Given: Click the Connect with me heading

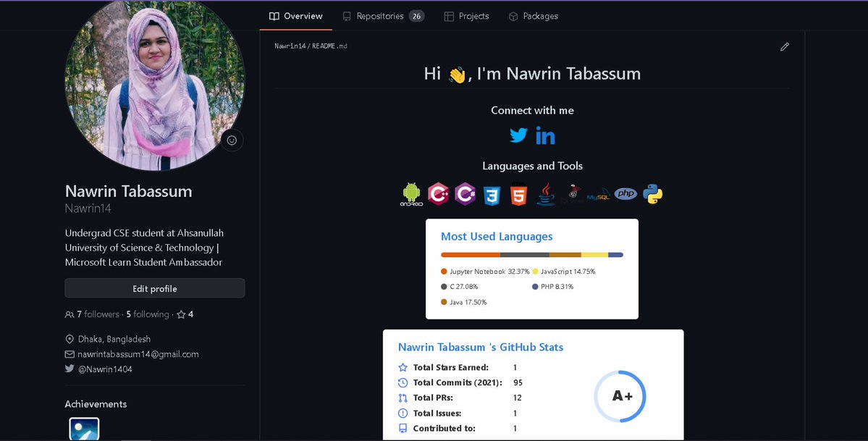Looking at the screenshot, I should 533,110.
